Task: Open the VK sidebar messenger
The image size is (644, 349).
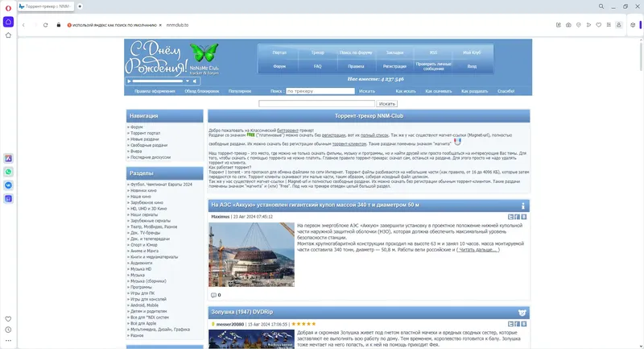Action: (8, 185)
